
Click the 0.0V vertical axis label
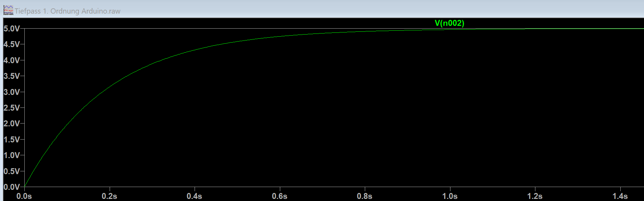point(12,187)
